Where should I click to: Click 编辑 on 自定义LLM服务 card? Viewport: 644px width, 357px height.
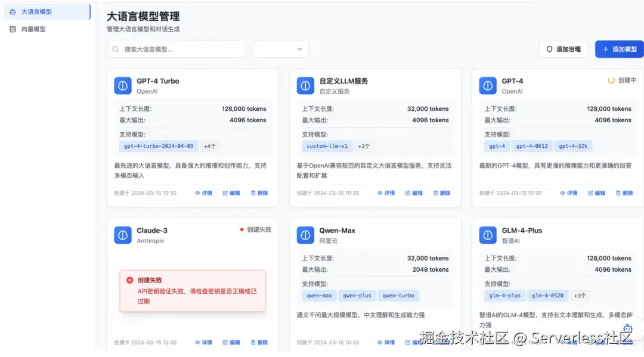(414, 193)
